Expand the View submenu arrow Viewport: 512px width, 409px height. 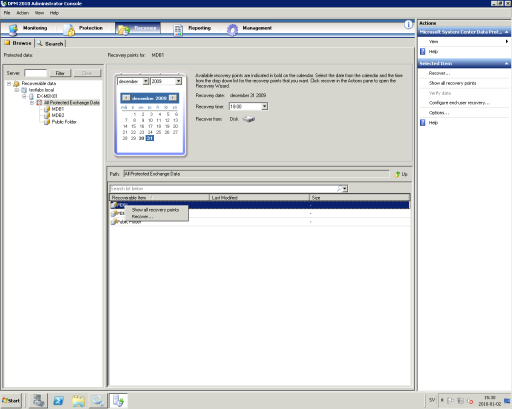tap(507, 41)
